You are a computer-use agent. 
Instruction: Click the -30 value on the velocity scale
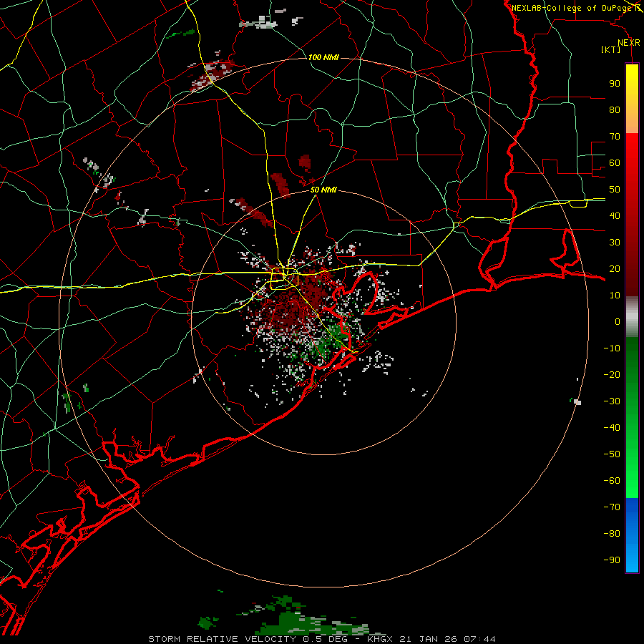coord(612,401)
